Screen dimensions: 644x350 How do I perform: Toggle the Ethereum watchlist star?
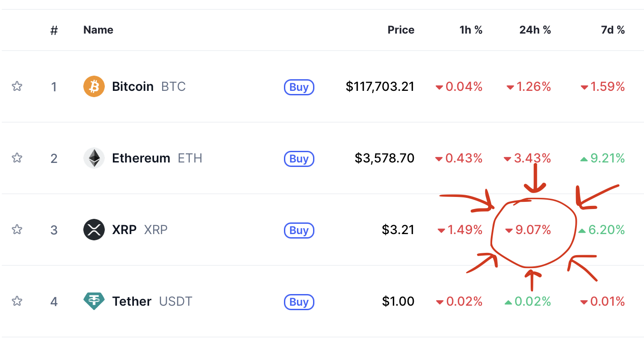(17, 158)
